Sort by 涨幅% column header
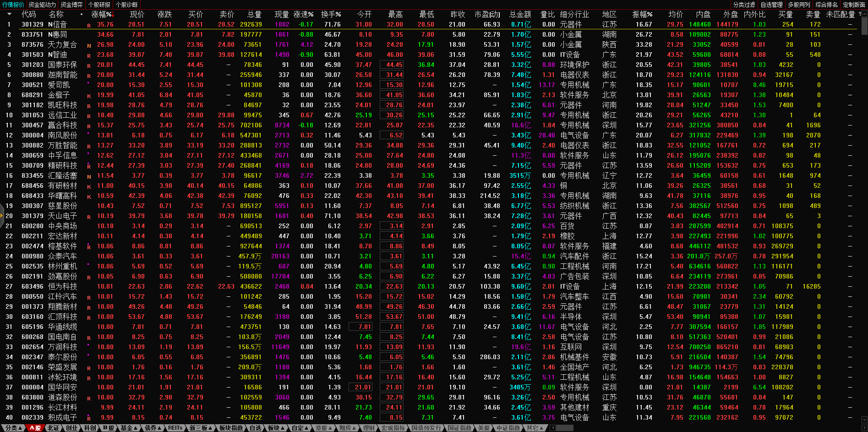The height and width of the screenshot is (432, 868). [x=102, y=14]
